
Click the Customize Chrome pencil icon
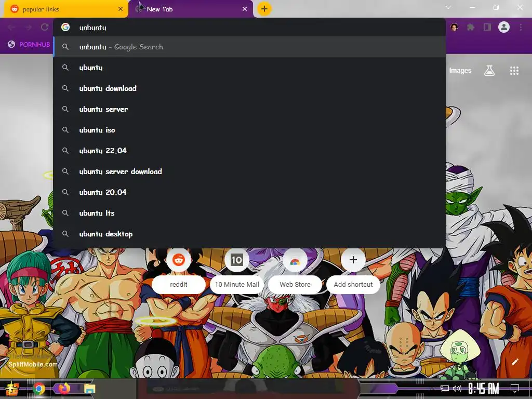(515, 362)
